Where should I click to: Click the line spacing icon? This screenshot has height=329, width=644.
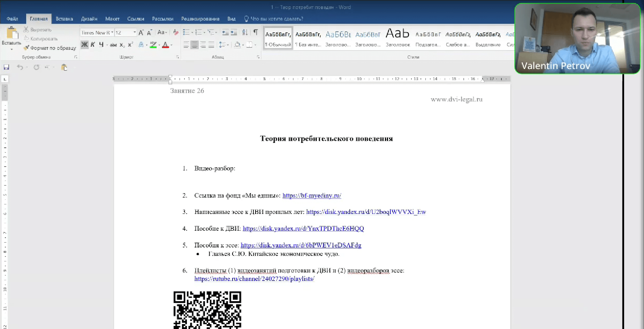[222, 45]
